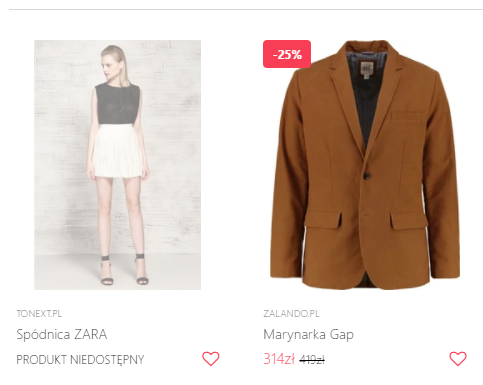Click the blazer's right flap pocket

[409, 220]
